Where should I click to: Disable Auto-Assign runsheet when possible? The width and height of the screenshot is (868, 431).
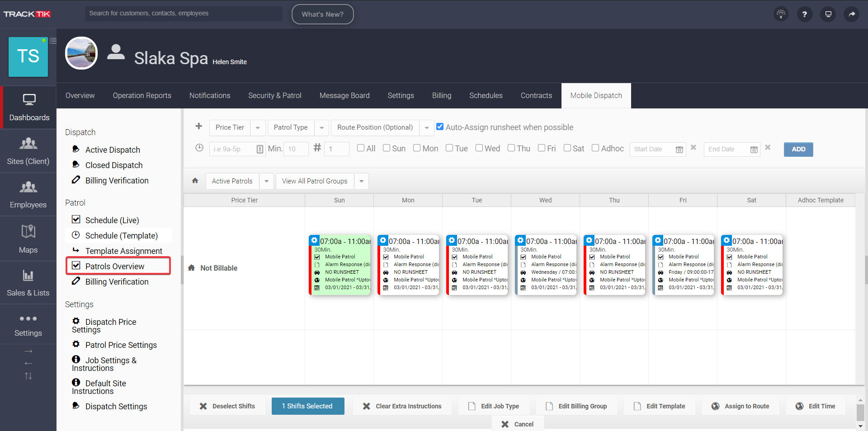[440, 126]
